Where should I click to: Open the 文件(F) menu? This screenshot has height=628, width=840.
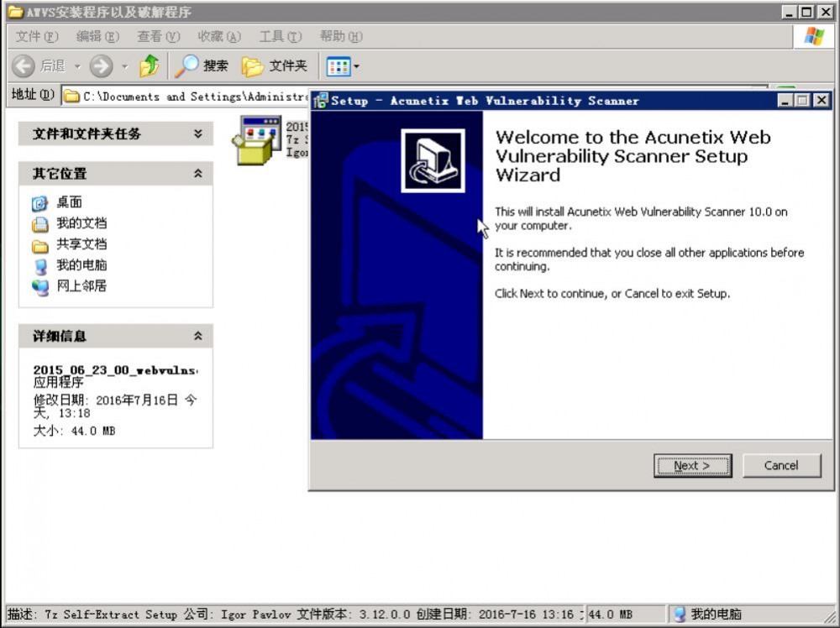tap(36, 36)
